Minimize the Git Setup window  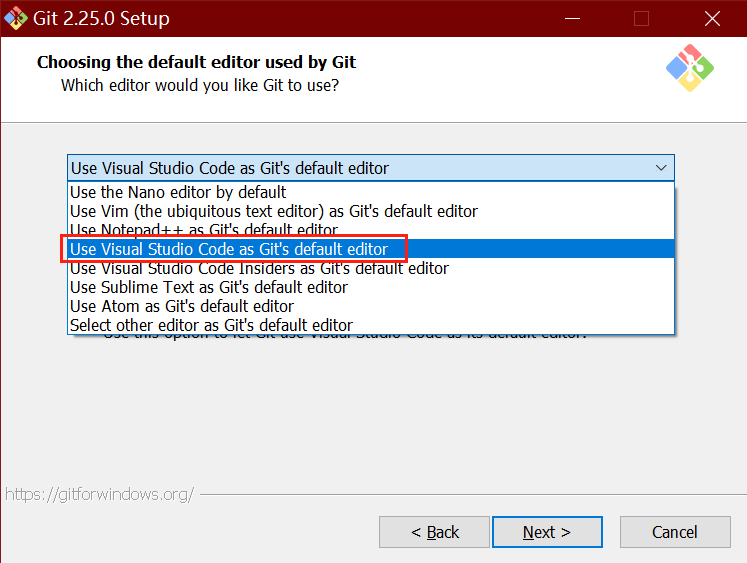572,19
